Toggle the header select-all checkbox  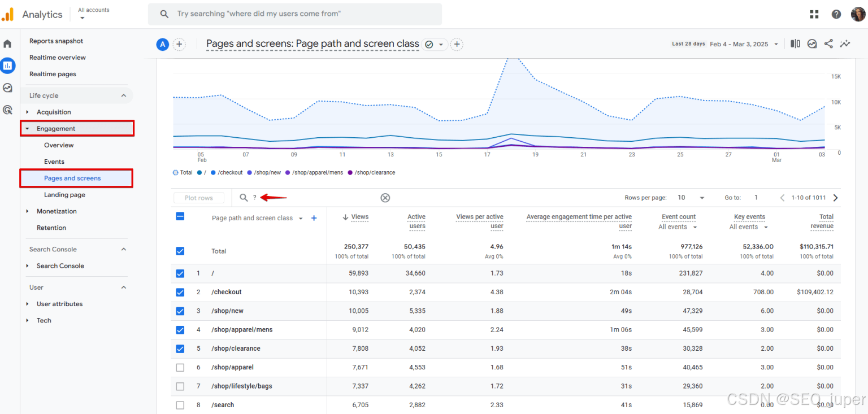pos(180,216)
